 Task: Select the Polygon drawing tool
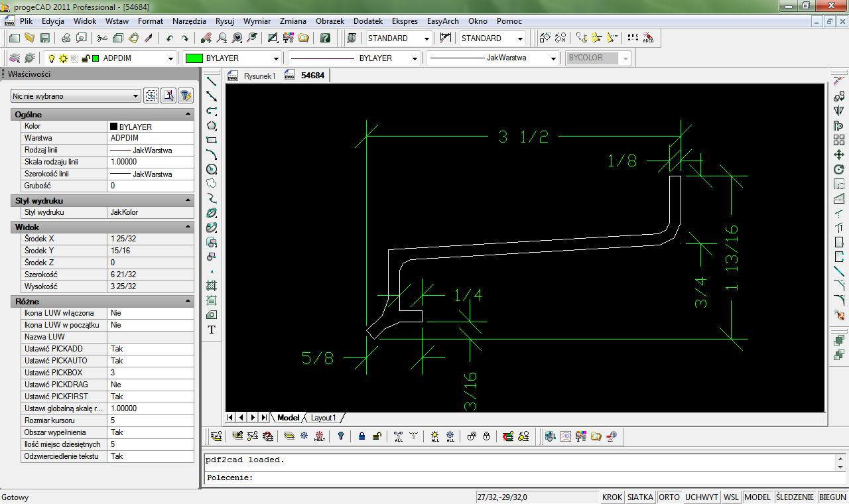(x=211, y=126)
